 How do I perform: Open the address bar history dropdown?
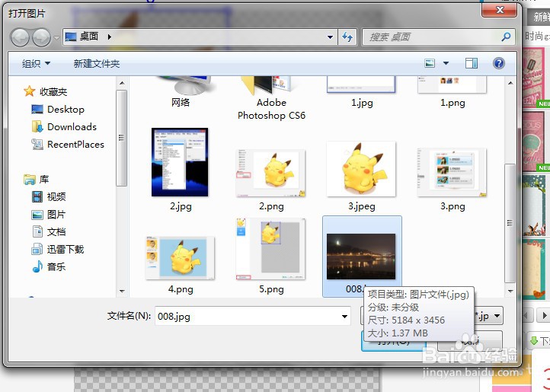(330, 37)
